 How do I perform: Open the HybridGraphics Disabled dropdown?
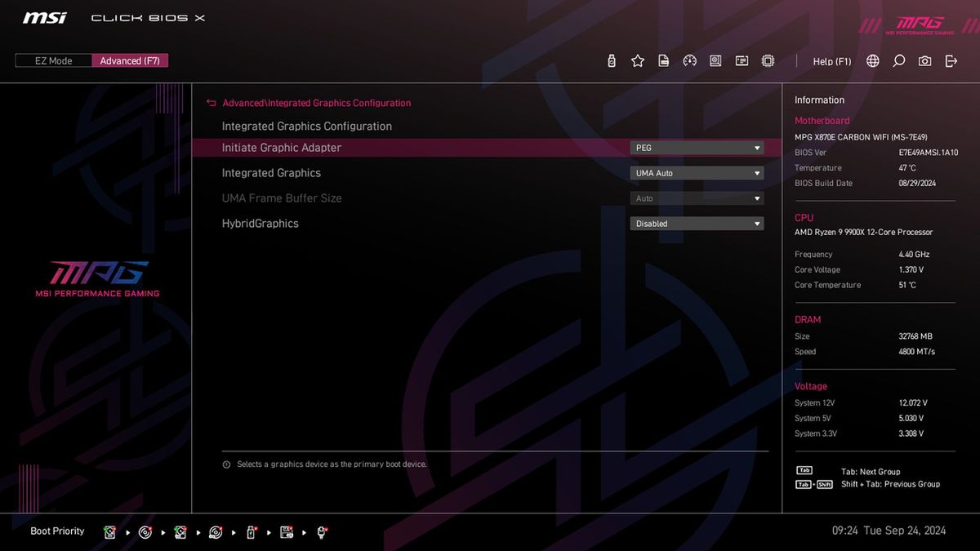click(x=697, y=224)
